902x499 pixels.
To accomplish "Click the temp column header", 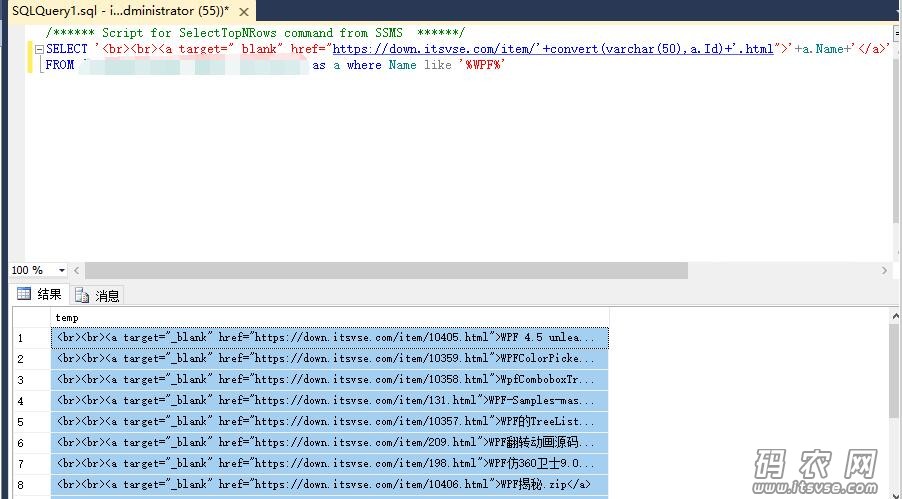I will tap(330, 318).
